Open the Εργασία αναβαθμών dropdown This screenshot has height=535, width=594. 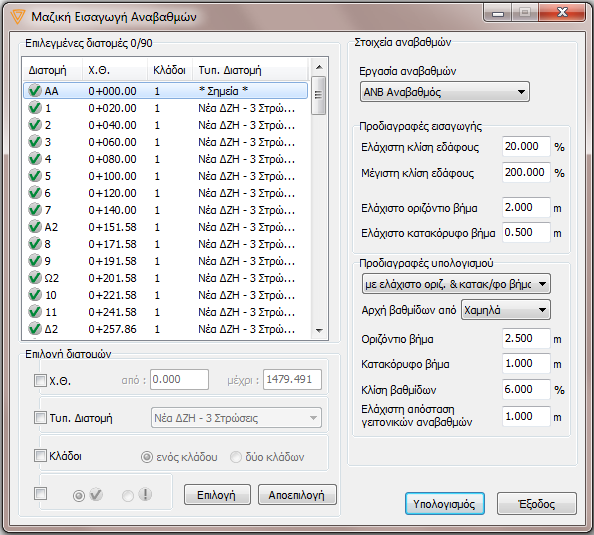click(445, 92)
